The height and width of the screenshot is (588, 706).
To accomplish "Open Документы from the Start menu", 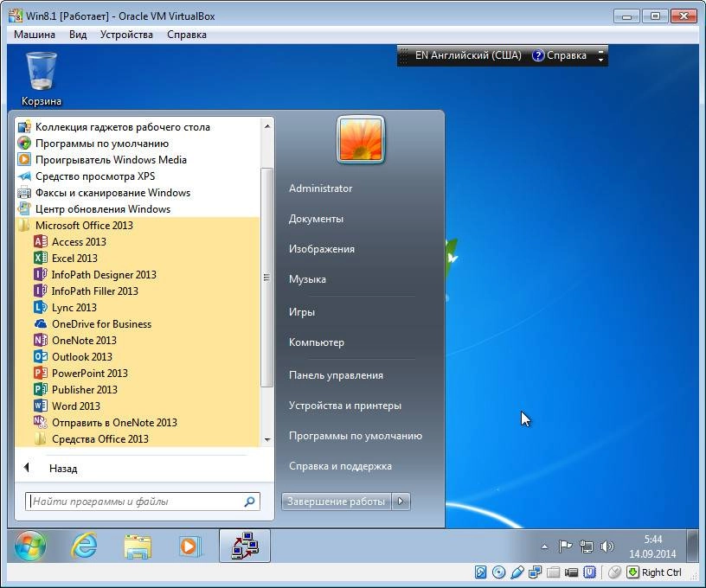I will [316, 219].
